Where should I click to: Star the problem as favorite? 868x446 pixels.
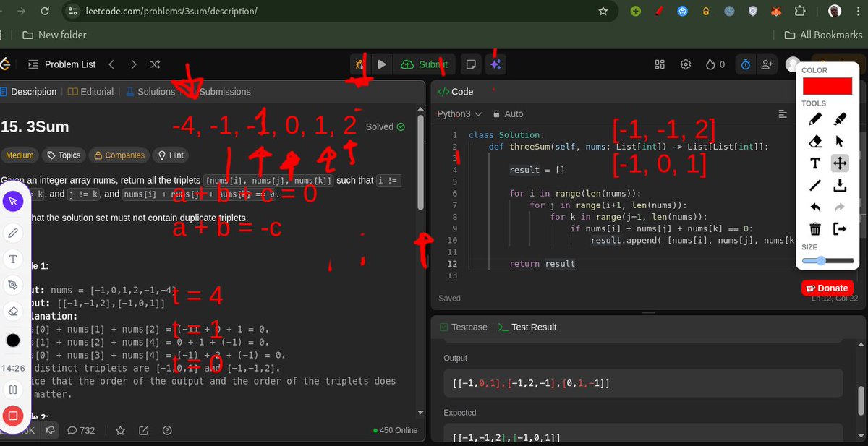(121, 430)
